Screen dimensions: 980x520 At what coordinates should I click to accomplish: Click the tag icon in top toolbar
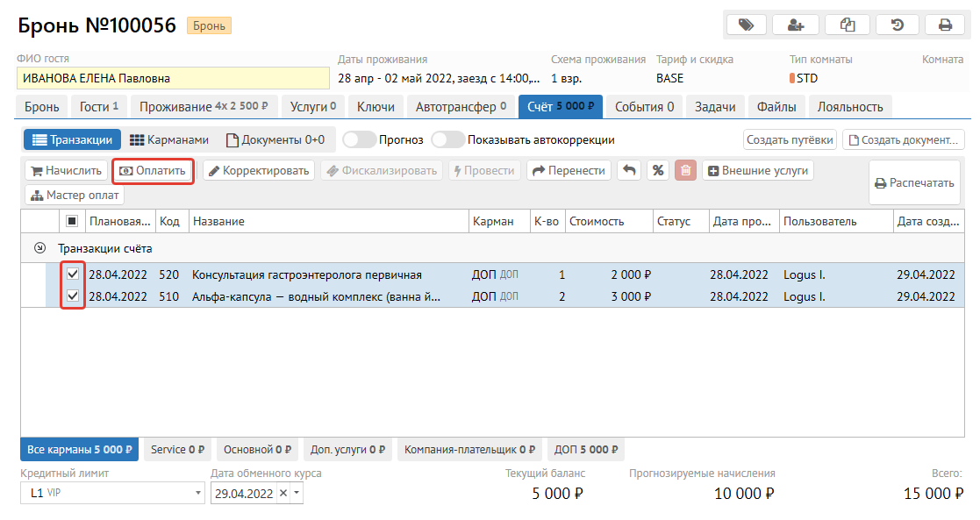[x=746, y=25]
